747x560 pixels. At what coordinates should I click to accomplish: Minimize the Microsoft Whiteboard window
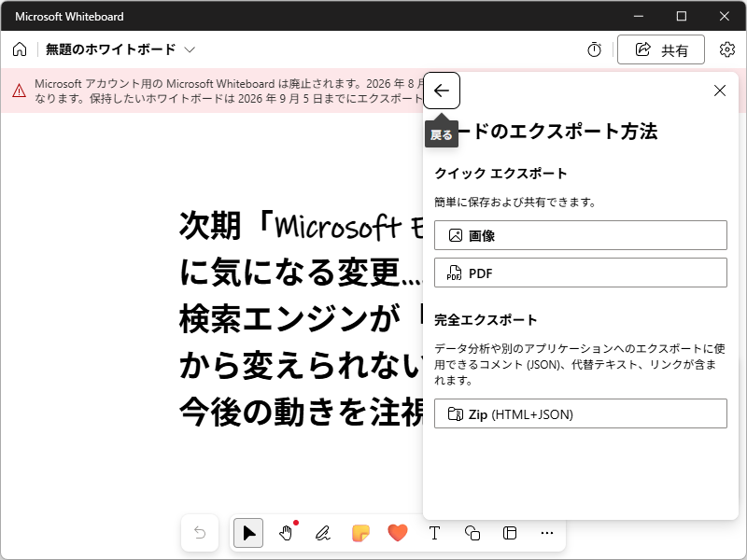639,16
